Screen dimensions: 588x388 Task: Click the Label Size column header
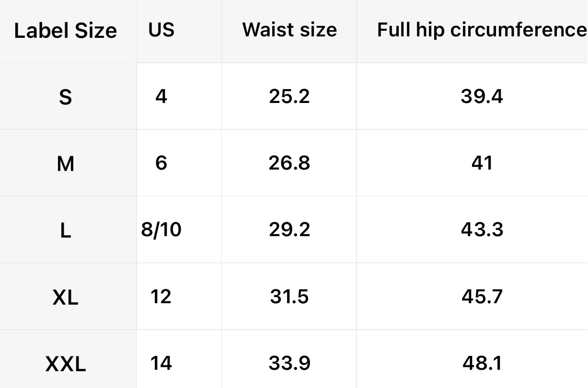(66, 31)
